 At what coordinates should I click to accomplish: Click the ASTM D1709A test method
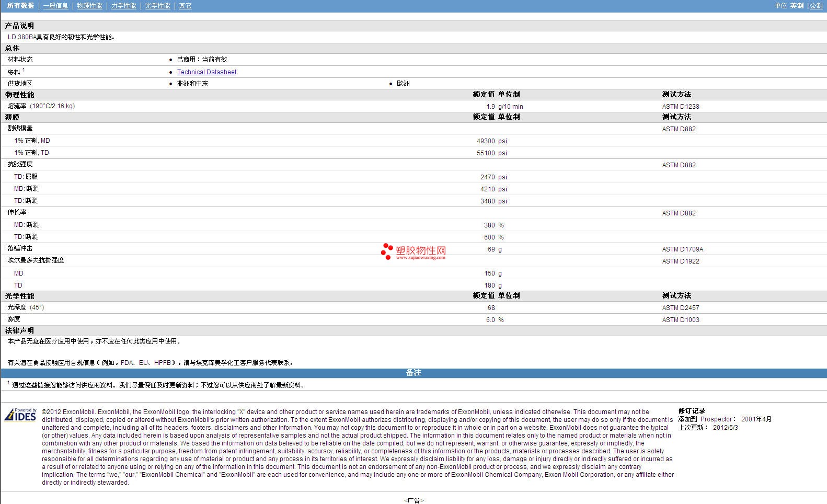(x=683, y=249)
